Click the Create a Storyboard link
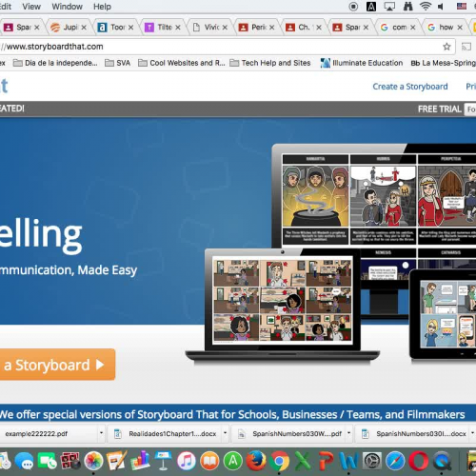The image size is (476, 476). pyautogui.click(x=410, y=87)
